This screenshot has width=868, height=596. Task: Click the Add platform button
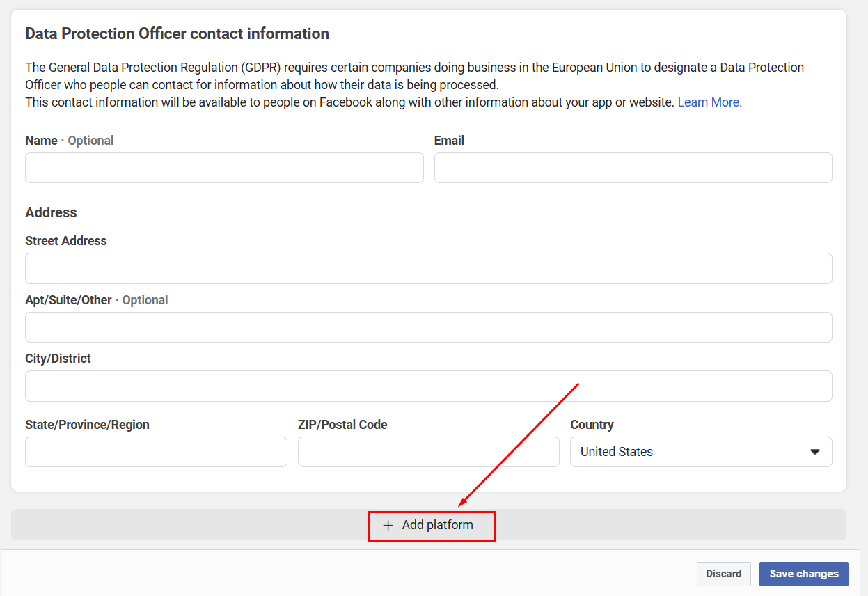click(429, 525)
